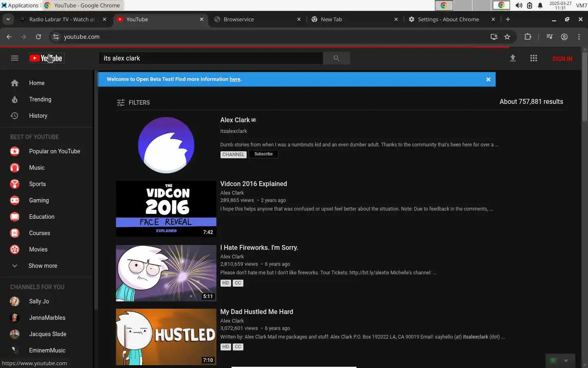This screenshot has width=588, height=368.
Task: Click the volume icon in system tray
Action: pos(519,5)
